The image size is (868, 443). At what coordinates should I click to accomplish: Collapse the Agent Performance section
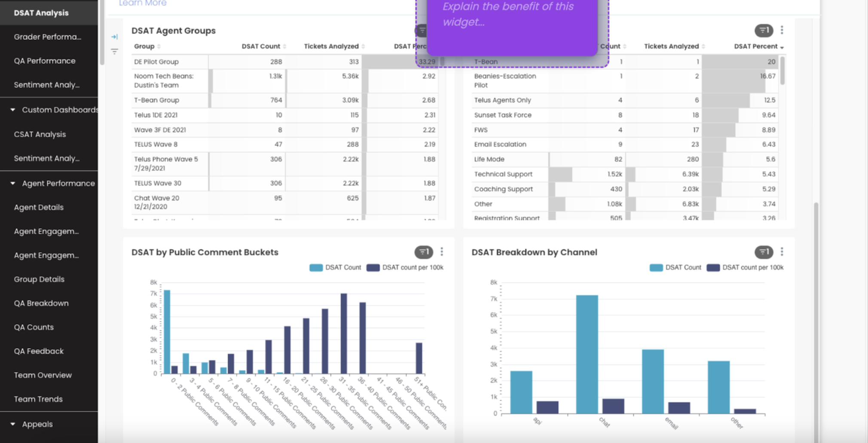click(13, 183)
